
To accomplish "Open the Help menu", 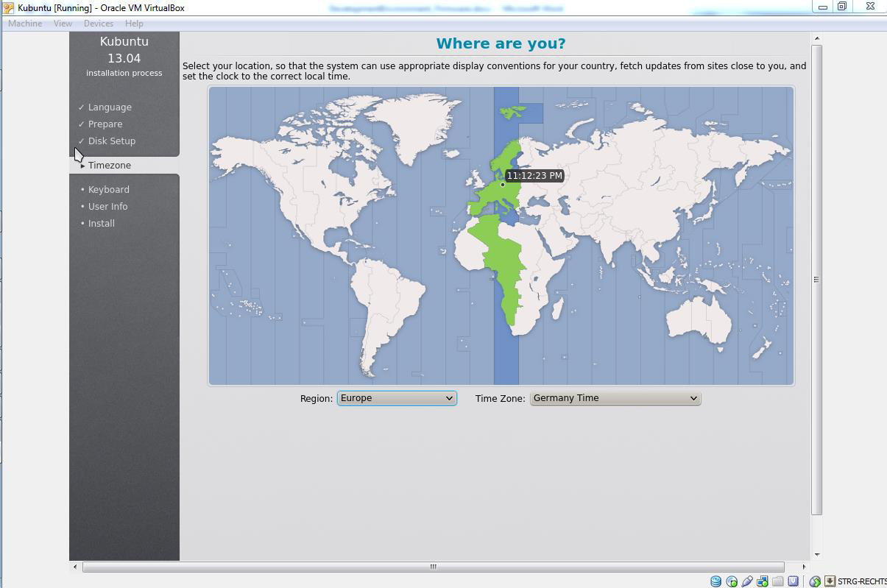I will coord(134,24).
